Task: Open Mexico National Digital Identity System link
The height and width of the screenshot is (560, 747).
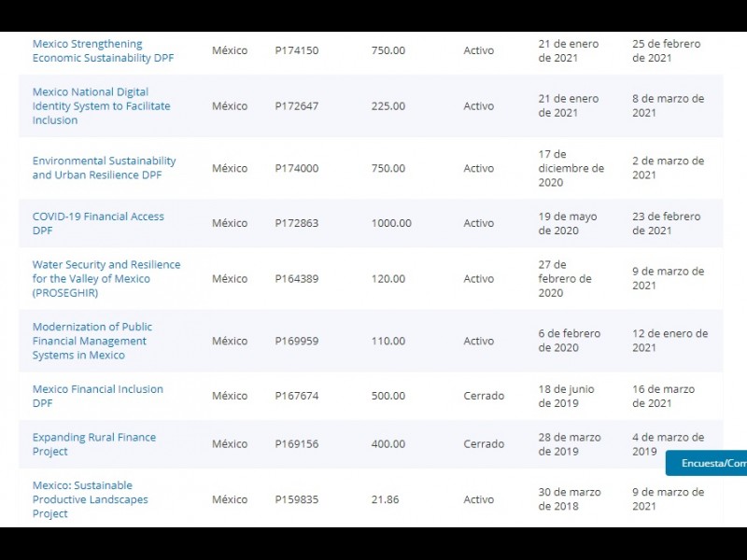Action: pos(101,106)
